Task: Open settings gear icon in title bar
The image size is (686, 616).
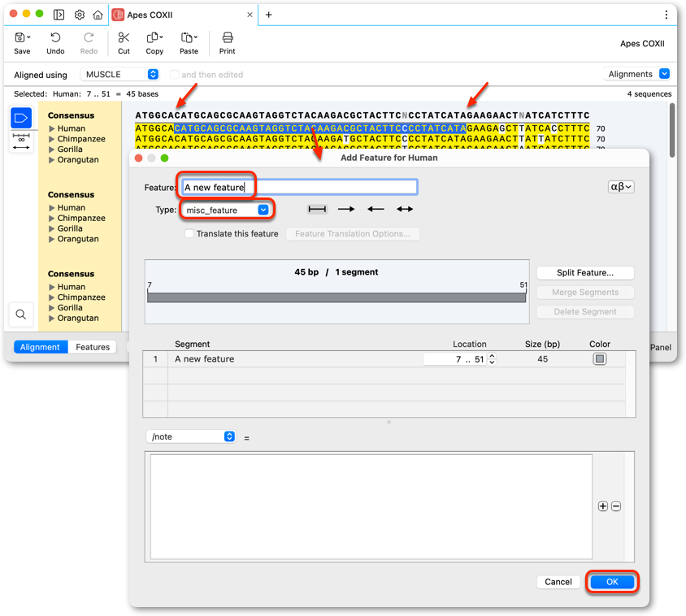Action: [79, 15]
